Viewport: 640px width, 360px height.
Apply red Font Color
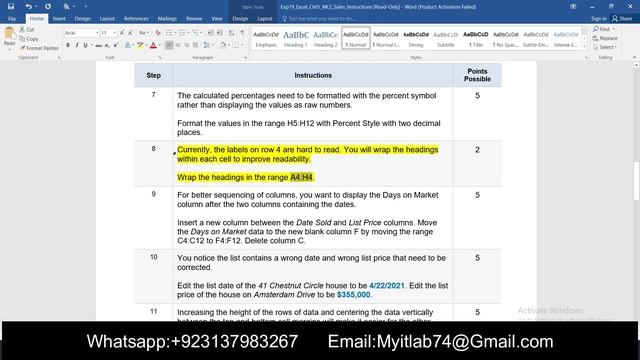coord(153,45)
